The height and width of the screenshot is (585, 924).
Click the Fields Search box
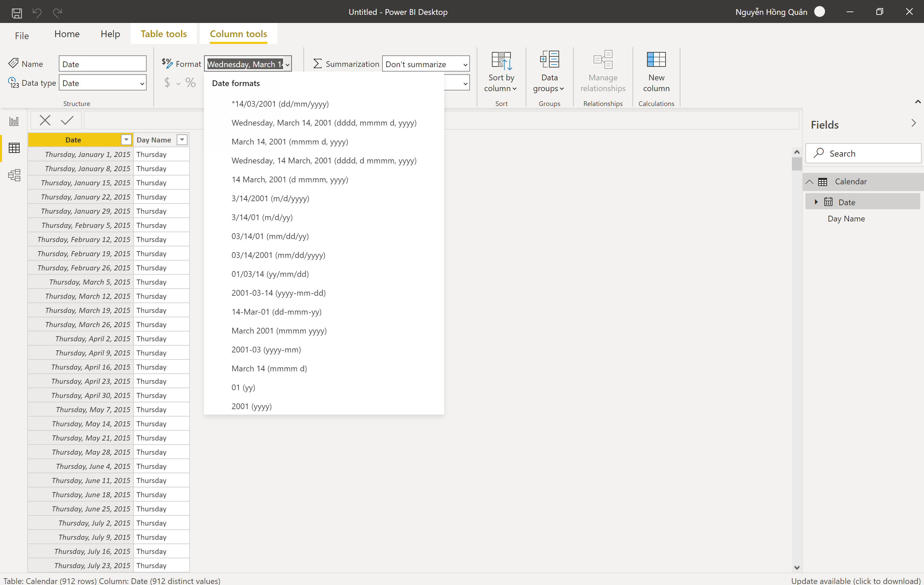(x=863, y=153)
